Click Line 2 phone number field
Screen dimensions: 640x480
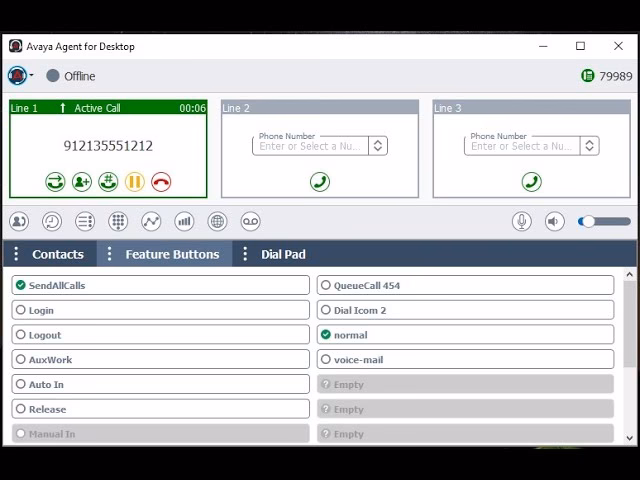tap(311, 146)
